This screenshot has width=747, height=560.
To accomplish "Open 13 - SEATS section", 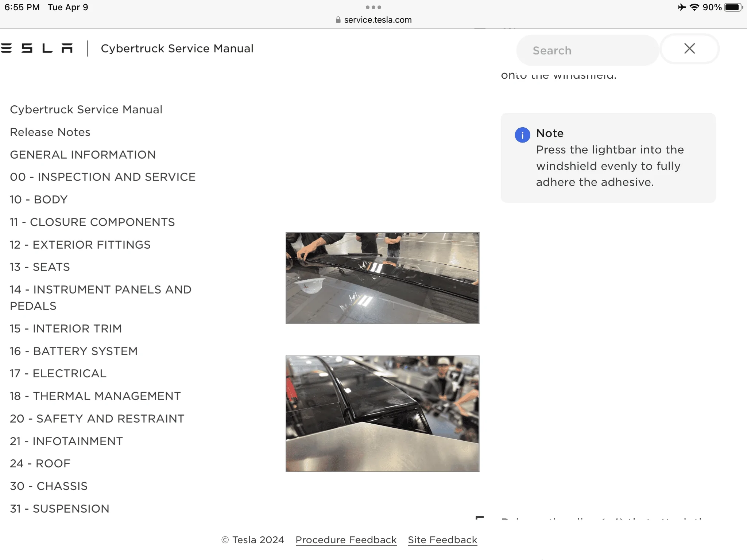I will 40,267.
